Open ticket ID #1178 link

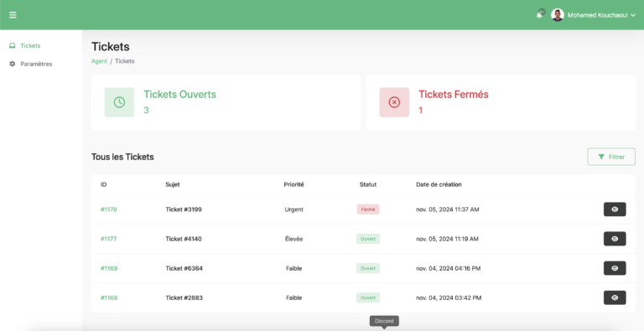(109, 209)
